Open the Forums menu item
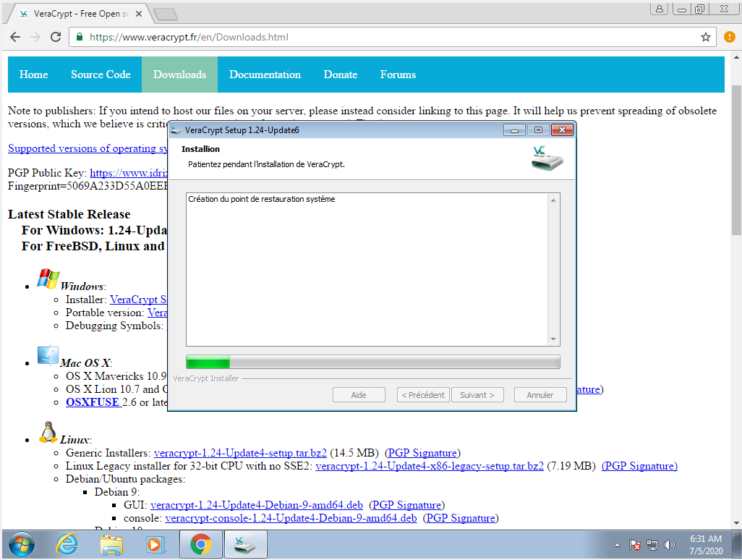 pyautogui.click(x=398, y=75)
